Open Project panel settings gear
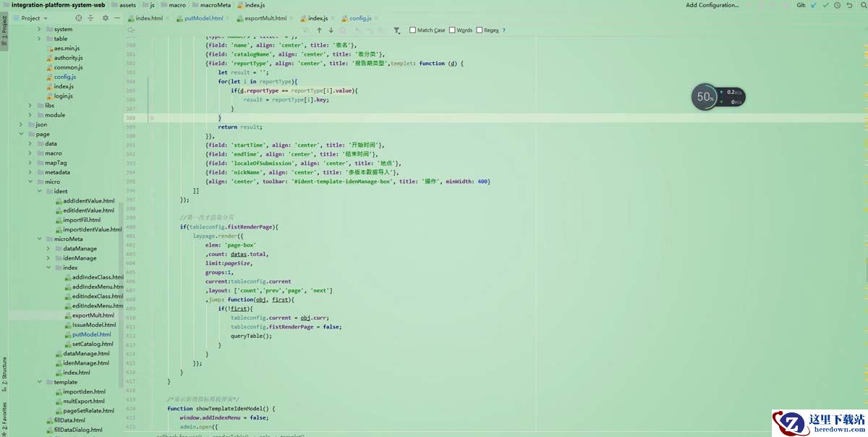The height and width of the screenshot is (437, 868). tap(106, 18)
